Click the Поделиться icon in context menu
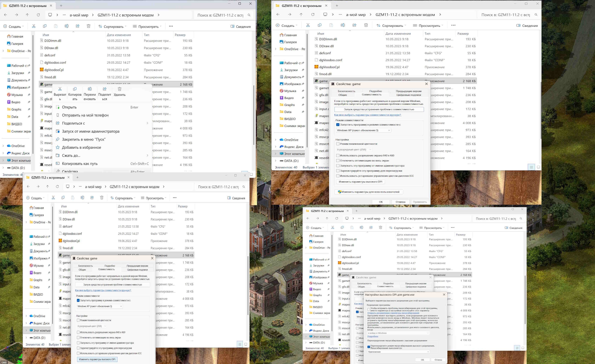Image resolution: width=595 pixels, height=364 pixels. tap(104, 89)
